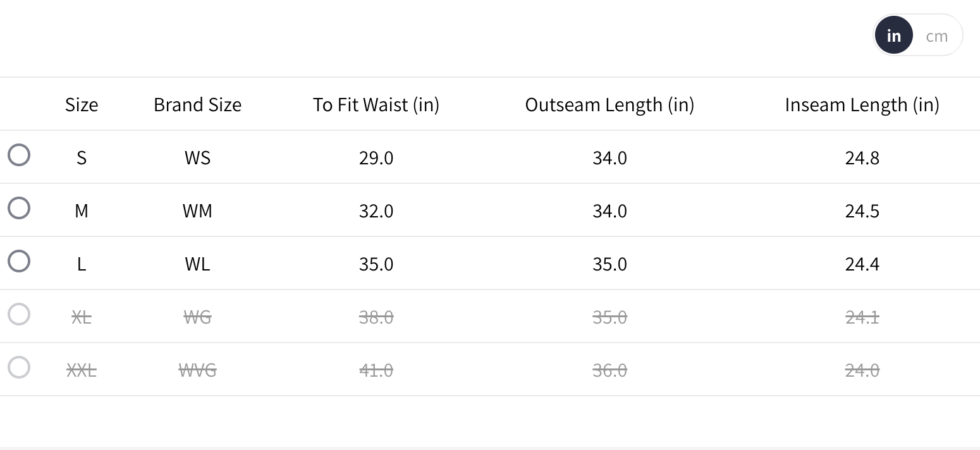Image resolution: width=980 pixels, height=450 pixels.
Task: Click the 32.0 waist measurement
Action: (x=376, y=210)
